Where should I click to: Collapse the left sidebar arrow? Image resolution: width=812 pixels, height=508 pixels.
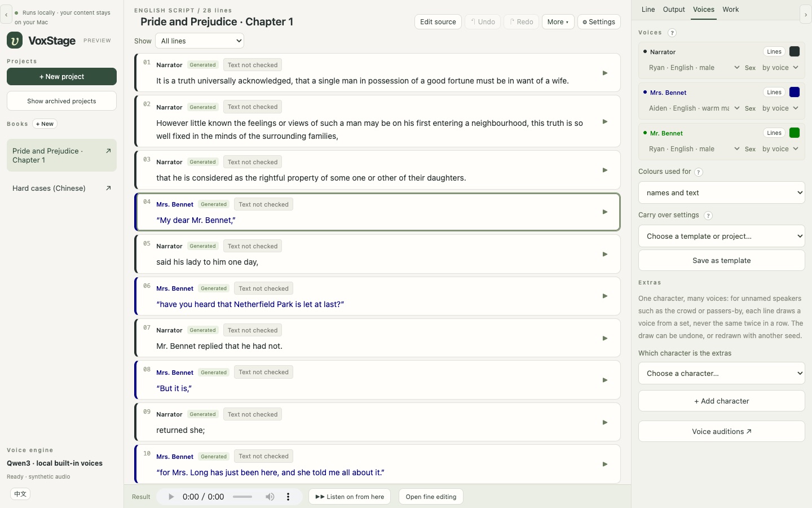6,14
